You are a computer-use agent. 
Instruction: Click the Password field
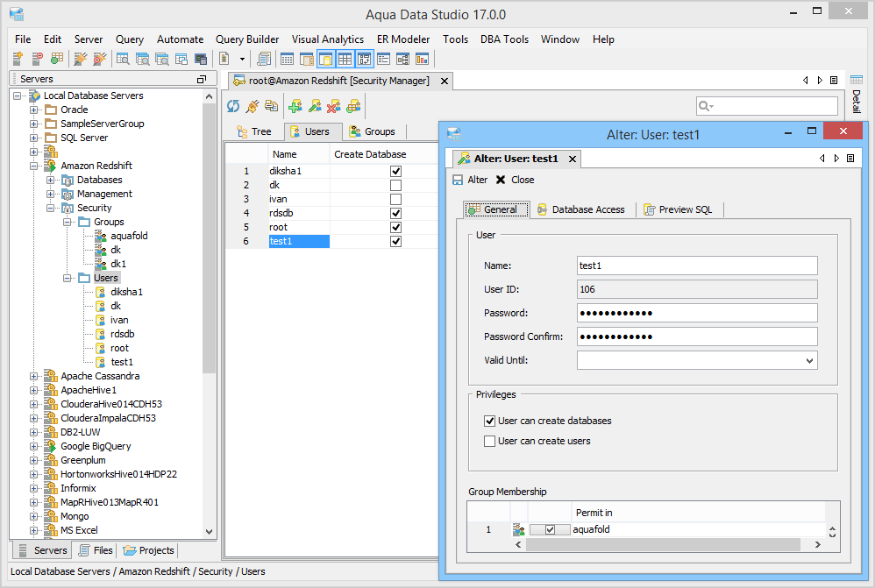click(697, 313)
